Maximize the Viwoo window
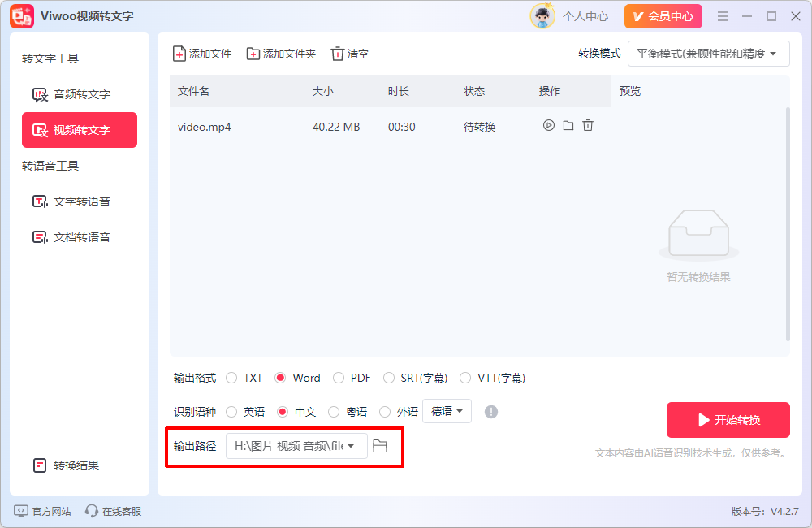This screenshot has width=812, height=528. 771,16
